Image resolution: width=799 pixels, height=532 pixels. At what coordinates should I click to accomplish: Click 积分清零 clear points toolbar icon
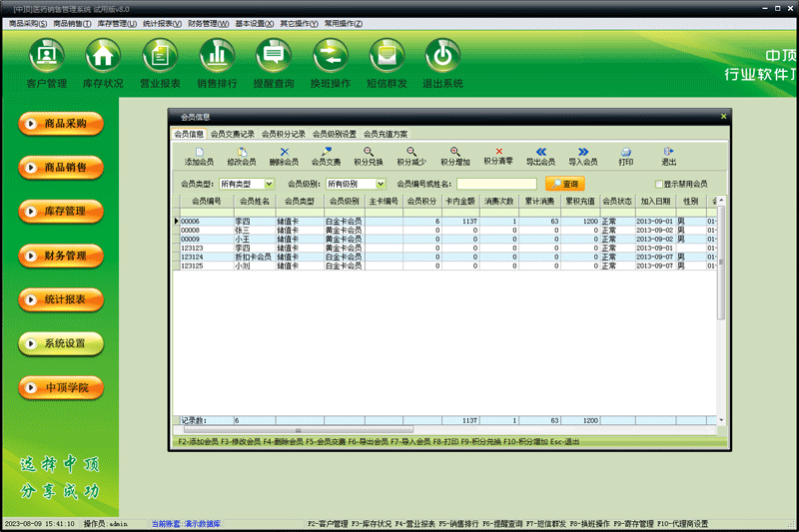[497, 157]
